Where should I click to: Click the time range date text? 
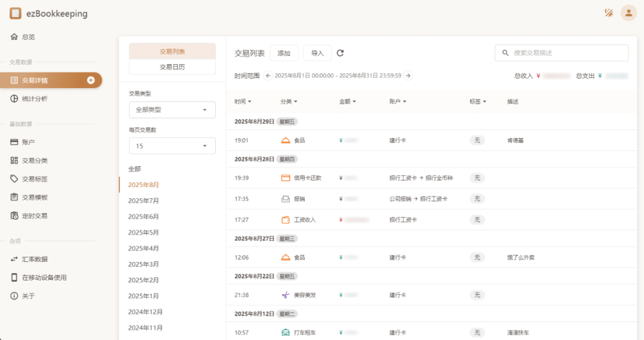click(338, 76)
